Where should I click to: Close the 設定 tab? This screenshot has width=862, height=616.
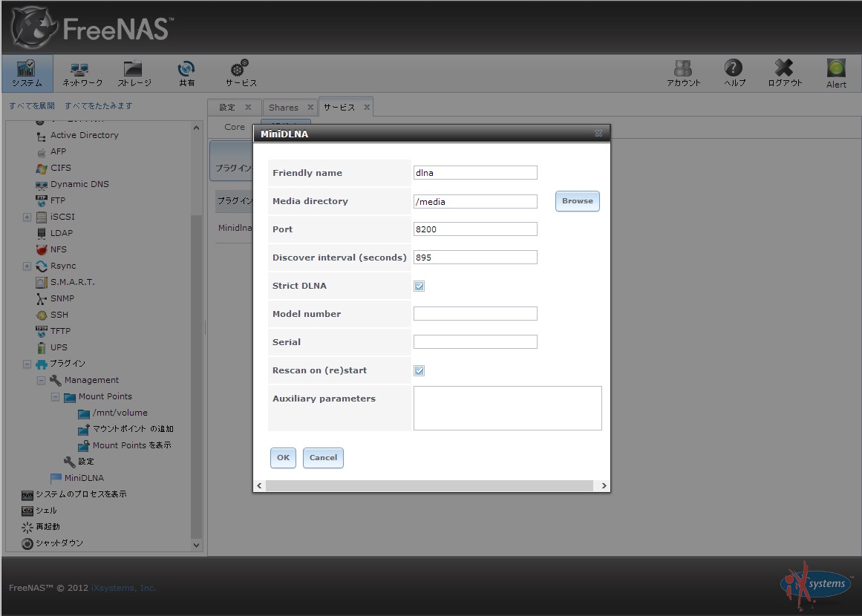248,108
